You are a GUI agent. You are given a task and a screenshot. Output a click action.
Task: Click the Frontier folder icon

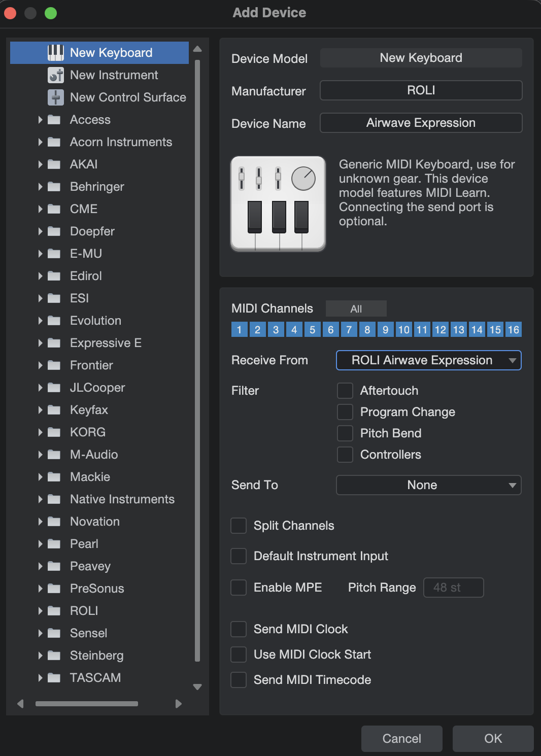click(54, 365)
